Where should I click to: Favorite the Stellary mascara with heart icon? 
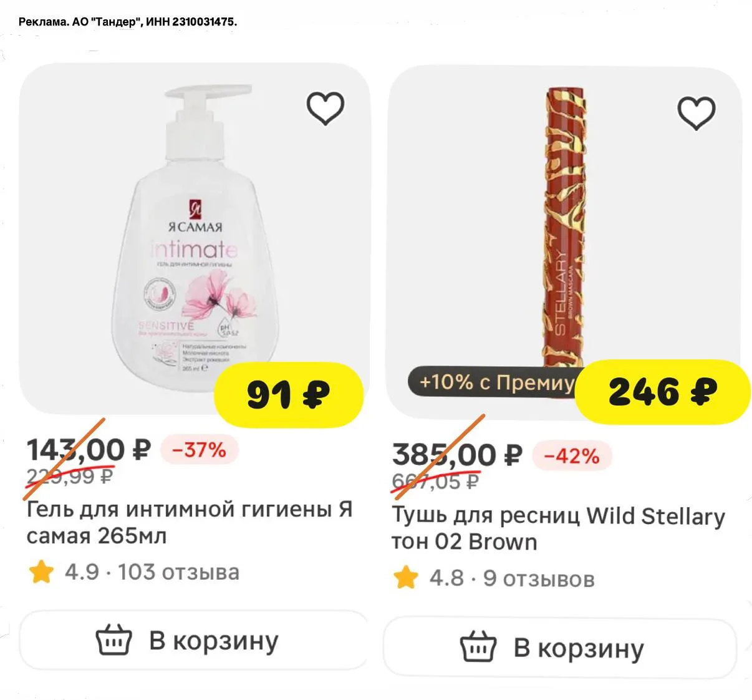click(x=696, y=113)
